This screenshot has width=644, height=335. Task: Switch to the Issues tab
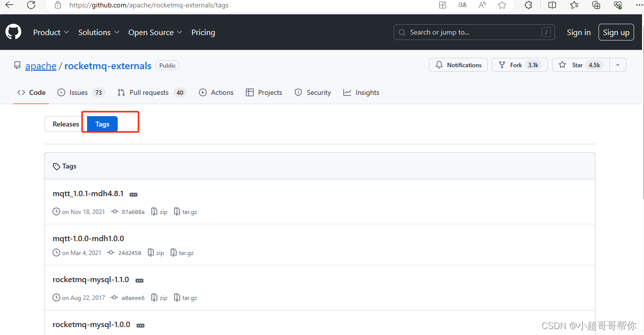[81, 92]
